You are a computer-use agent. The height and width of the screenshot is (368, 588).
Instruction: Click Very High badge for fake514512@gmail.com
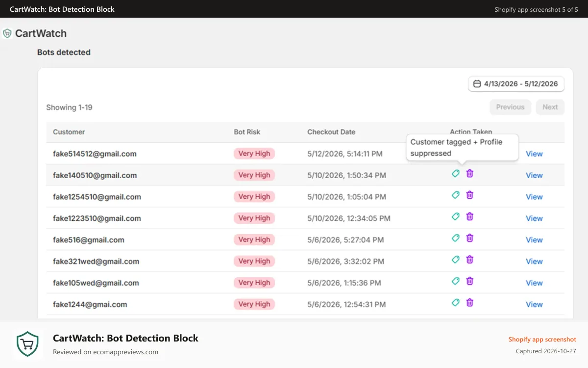coord(254,154)
